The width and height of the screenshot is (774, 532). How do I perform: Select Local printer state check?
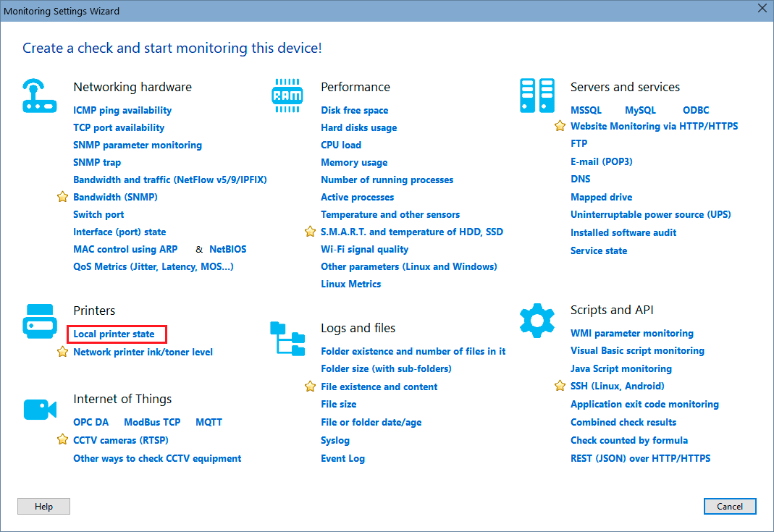click(x=114, y=334)
